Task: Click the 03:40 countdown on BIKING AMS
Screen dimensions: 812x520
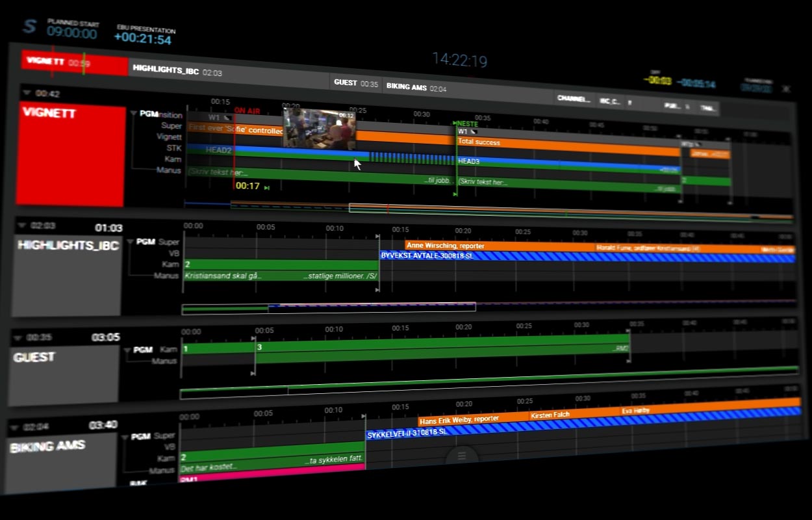Action: point(103,425)
